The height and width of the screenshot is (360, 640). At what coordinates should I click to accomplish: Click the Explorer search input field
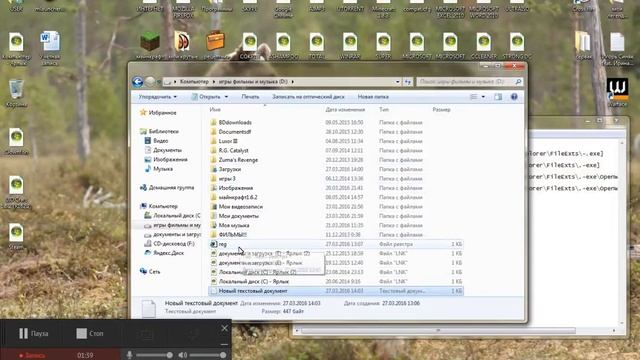pyautogui.click(x=465, y=82)
